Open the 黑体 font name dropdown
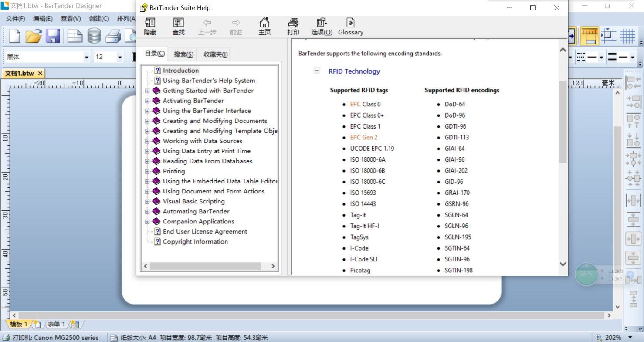Viewport: 644px width, 342px height. [x=86, y=57]
